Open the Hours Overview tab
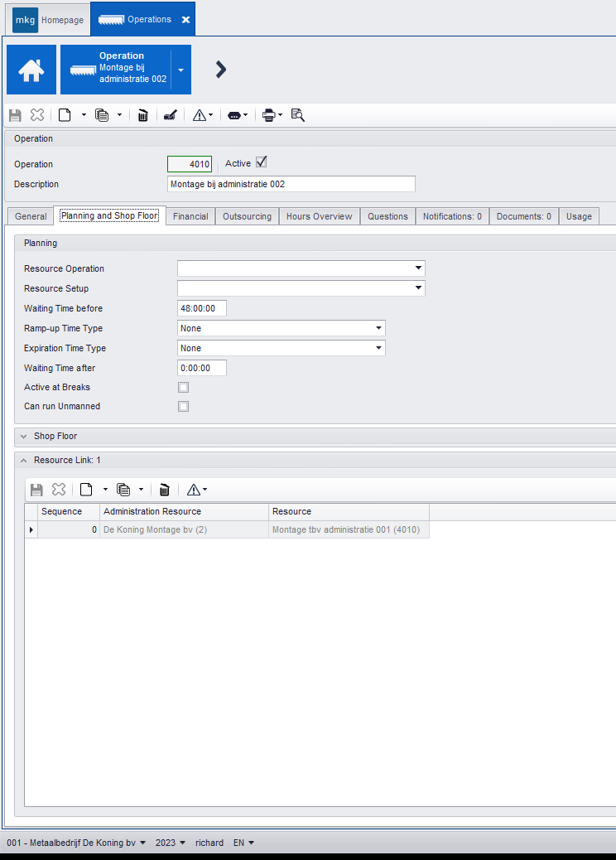 (x=320, y=216)
